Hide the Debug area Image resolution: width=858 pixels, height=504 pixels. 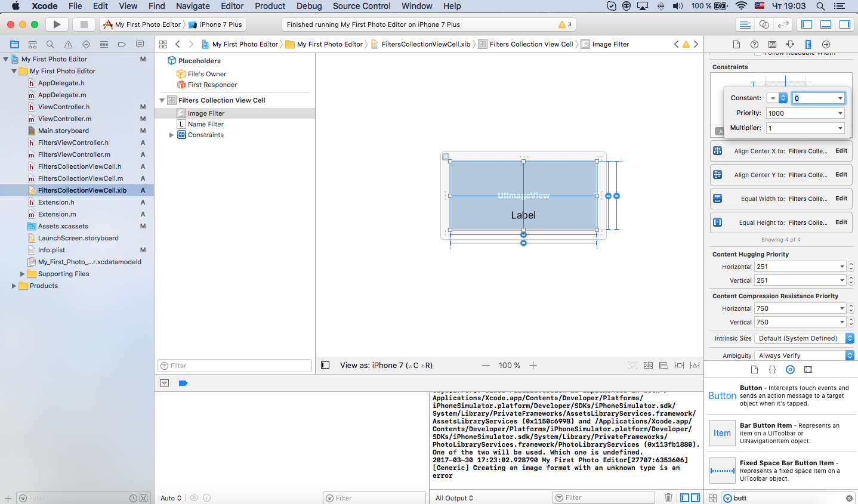[x=826, y=24]
